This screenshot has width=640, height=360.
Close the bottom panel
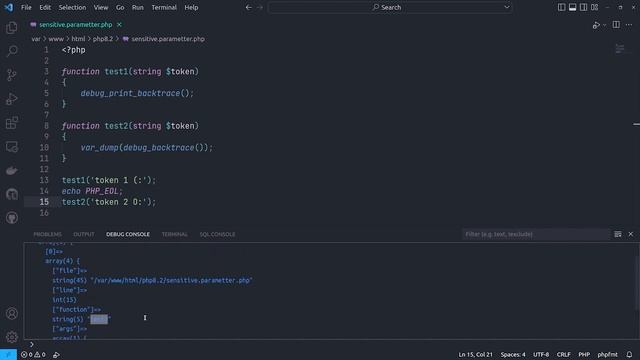(631, 234)
